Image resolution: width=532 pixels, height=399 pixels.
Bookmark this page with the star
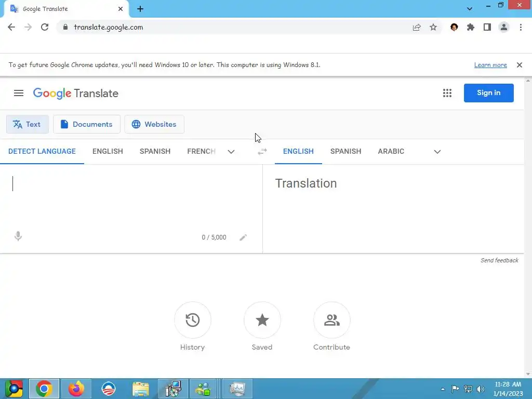[433, 27]
